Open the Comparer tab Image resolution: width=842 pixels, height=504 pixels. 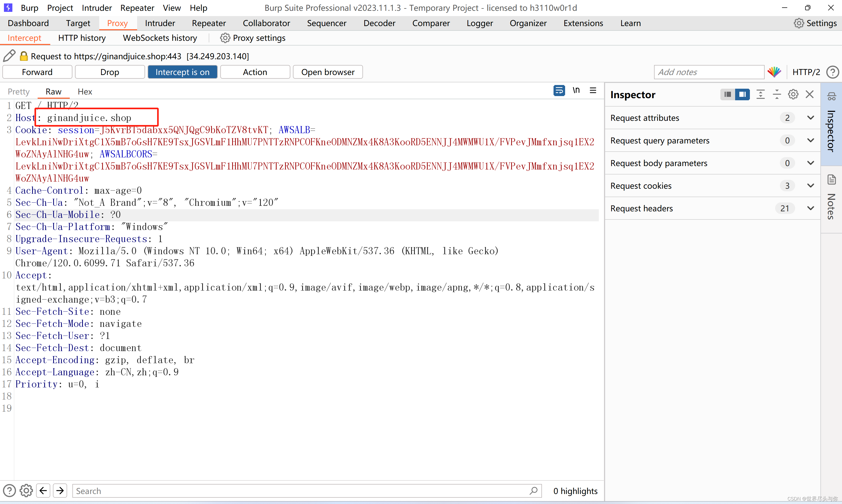point(431,23)
